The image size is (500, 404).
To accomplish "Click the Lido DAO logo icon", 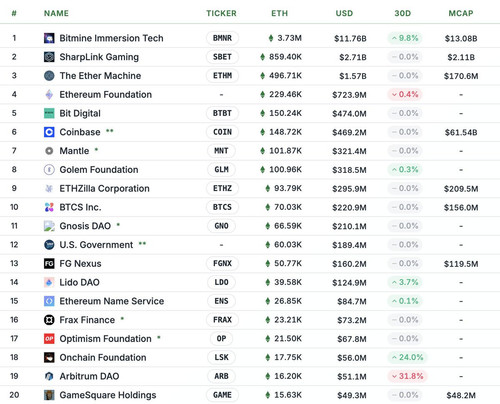I will (49, 282).
